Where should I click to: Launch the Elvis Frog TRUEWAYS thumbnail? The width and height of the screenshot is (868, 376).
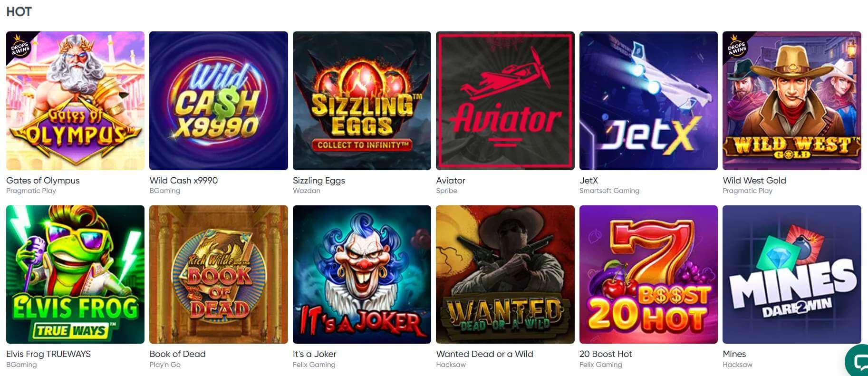point(75,274)
